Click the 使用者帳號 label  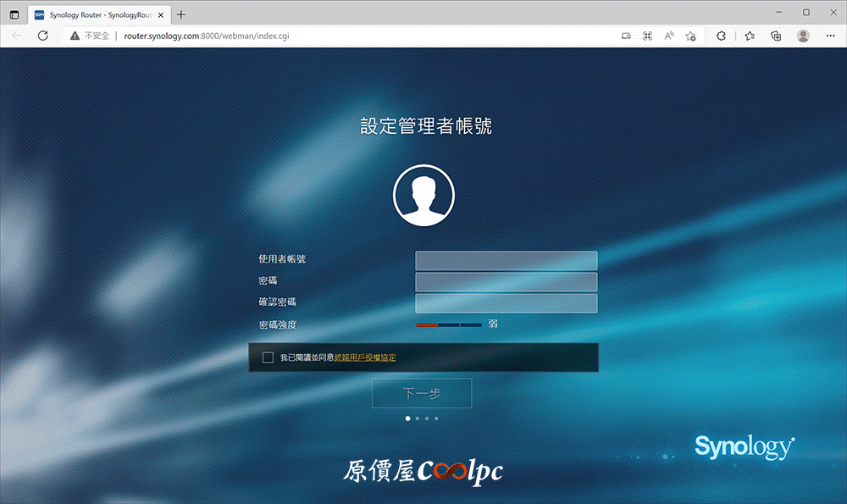282,259
